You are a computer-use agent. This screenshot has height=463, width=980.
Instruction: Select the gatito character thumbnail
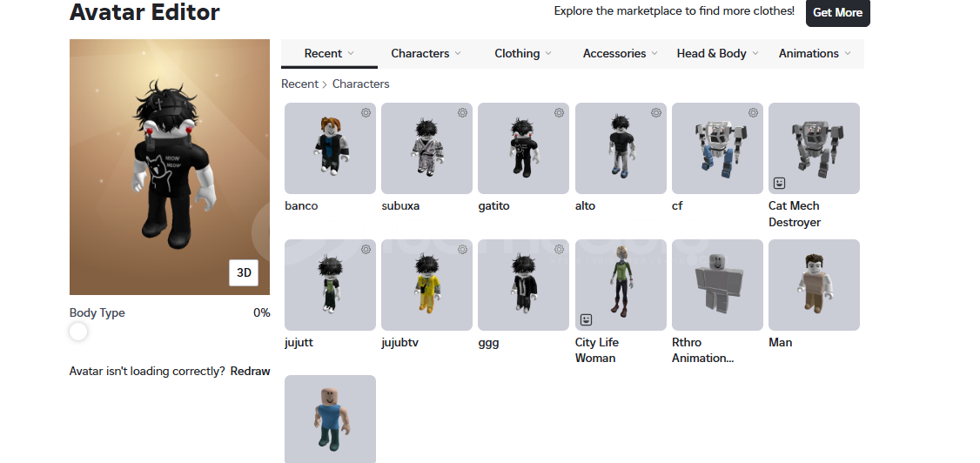point(523,148)
